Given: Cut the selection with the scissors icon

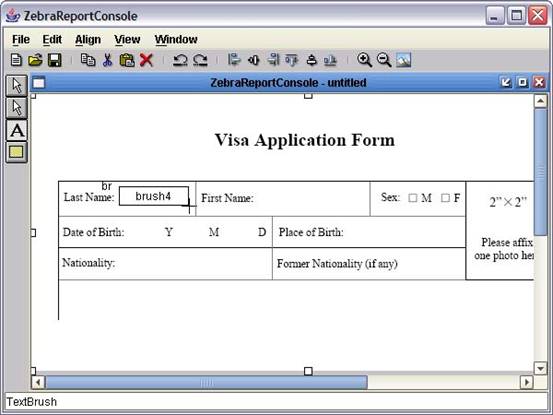Looking at the screenshot, I should tap(107, 60).
